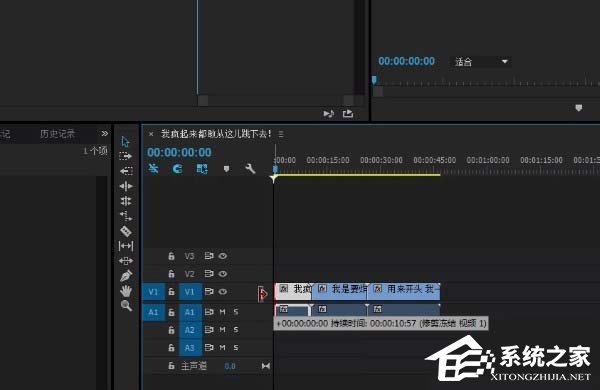Target track A1 header button

pos(190,312)
